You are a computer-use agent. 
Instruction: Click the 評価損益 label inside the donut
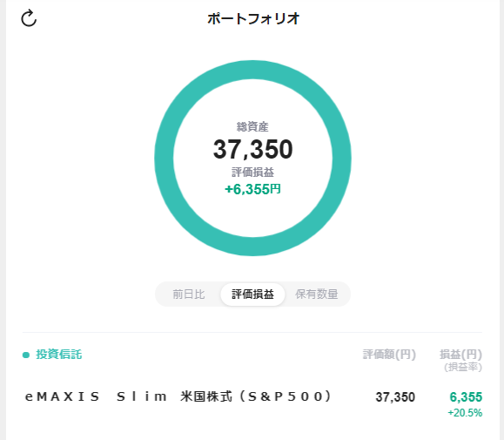pyautogui.click(x=253, y=173)
